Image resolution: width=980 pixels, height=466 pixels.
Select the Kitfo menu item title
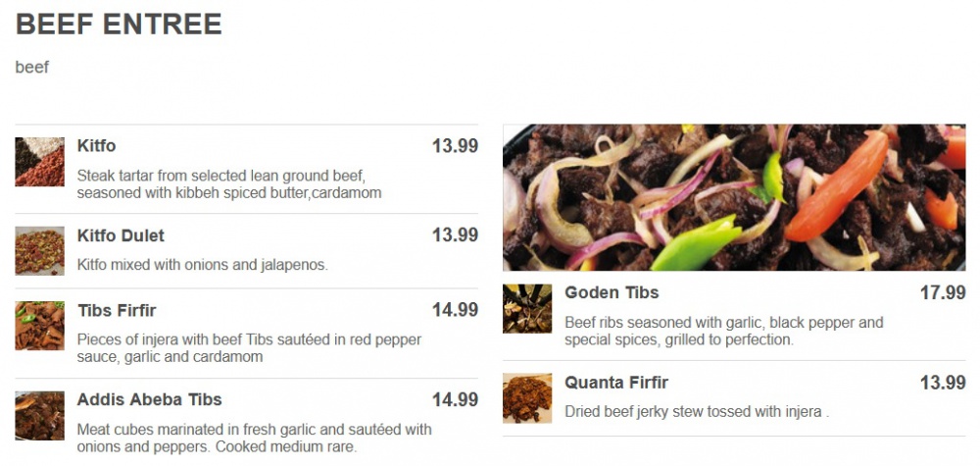[x=96, y=146]
